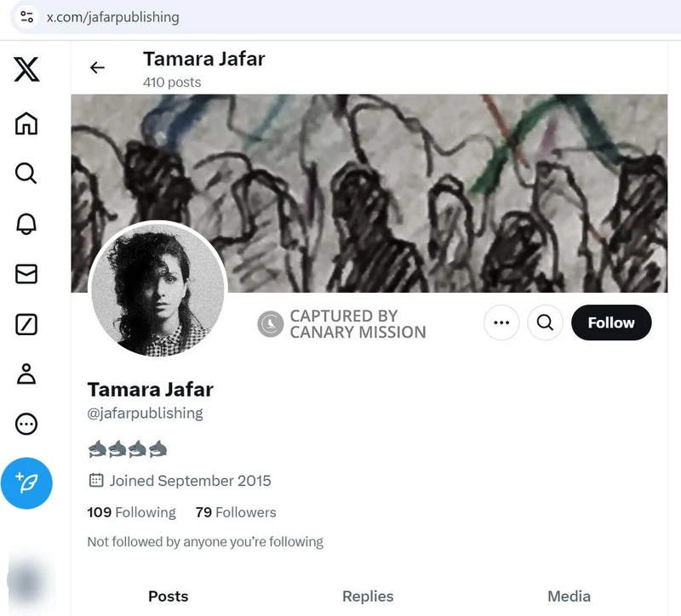Click the More options circle icon
The width and height of the screenshot is (681, 616).
coord(26,424)
